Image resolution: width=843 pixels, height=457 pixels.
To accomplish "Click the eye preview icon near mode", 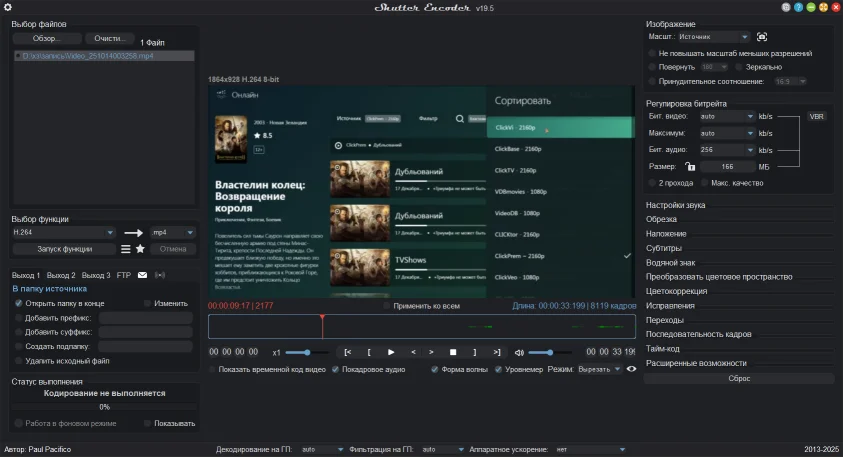I will [631, 369].
